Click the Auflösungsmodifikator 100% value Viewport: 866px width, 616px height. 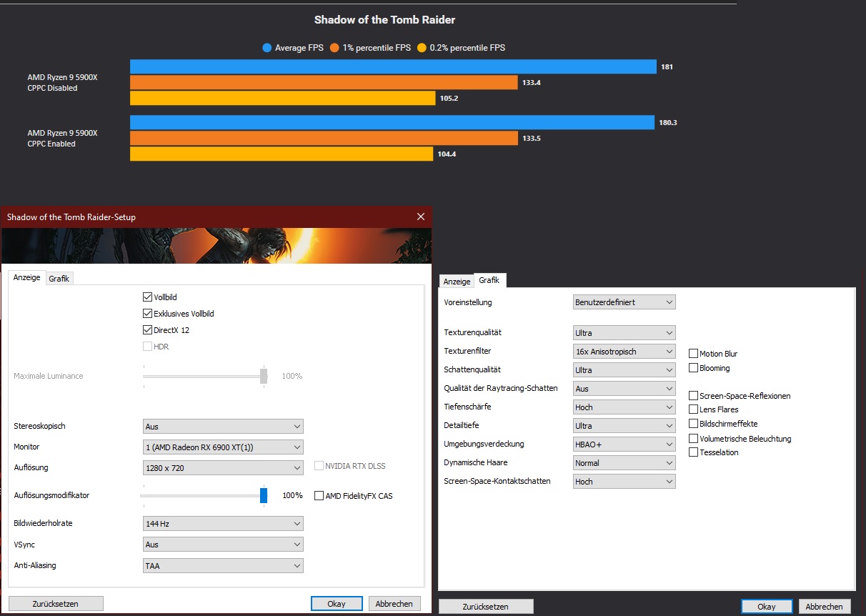tap(292, 495)
